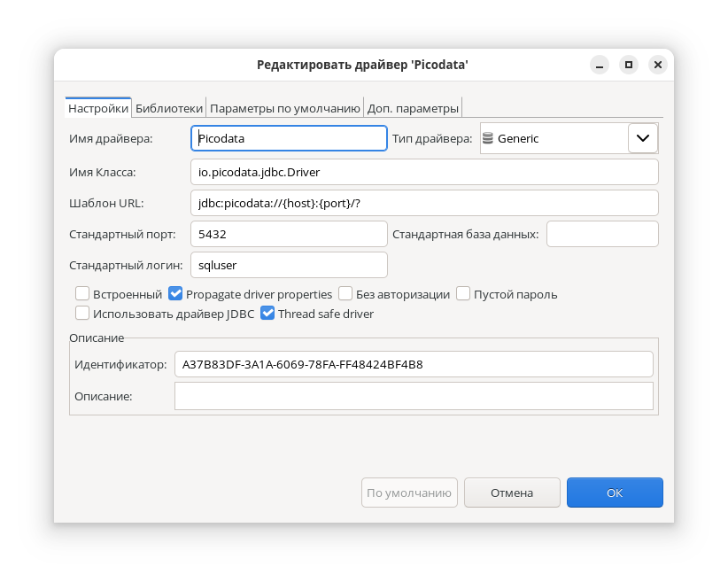Check the Без авторизации option

coord(345,292)
